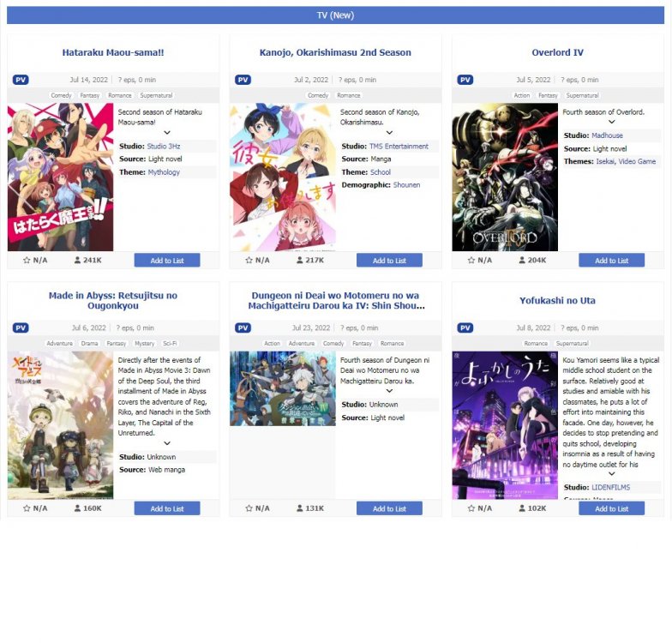The height and width of the screenshot is (643, 672).
Task: Click the TV (New) section header bar
Action: point(336,15)
